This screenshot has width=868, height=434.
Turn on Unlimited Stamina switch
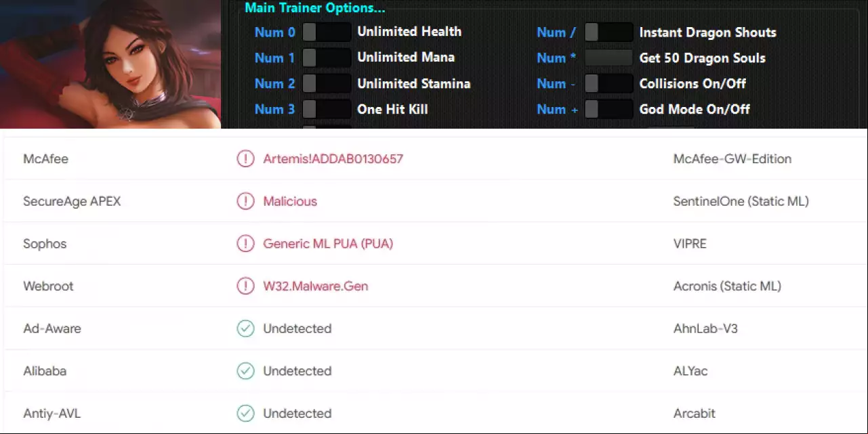327,83
